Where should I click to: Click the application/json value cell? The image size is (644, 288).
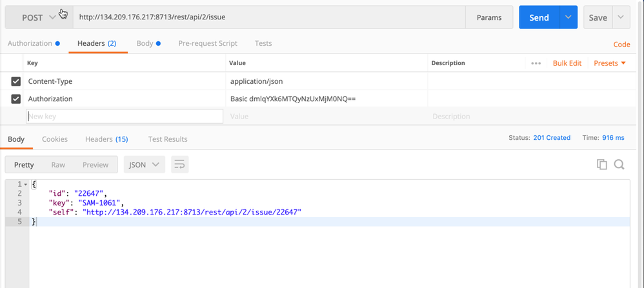click(x=327, y=81)
